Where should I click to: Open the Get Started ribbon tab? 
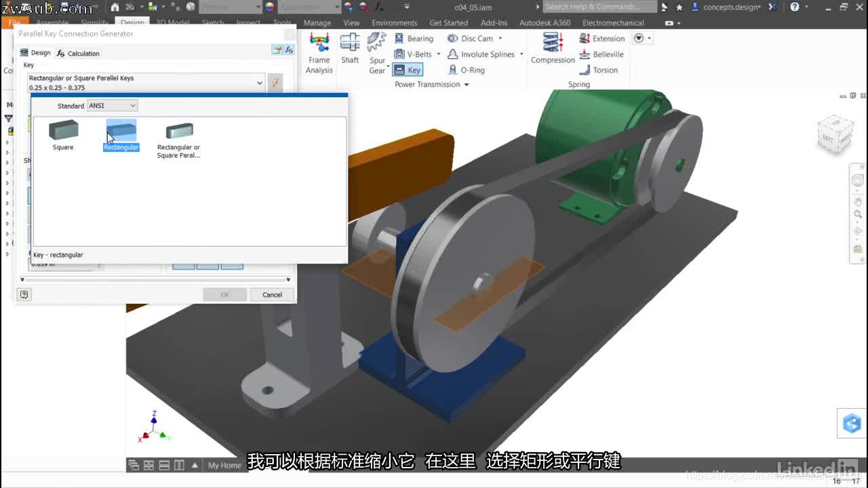449,23
